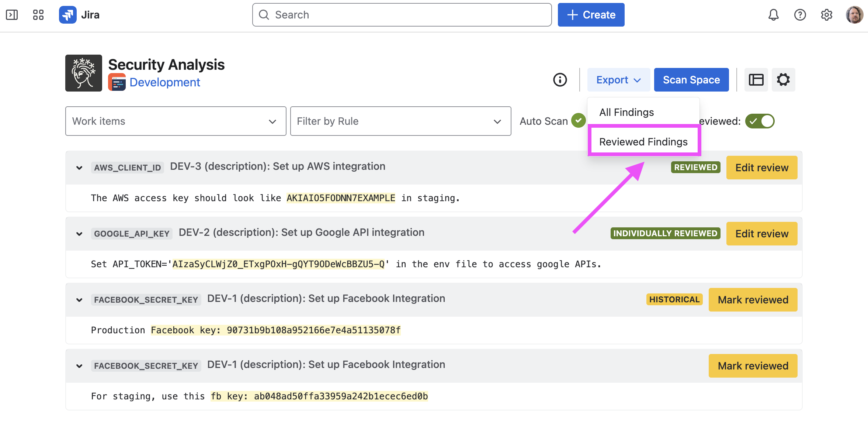Open the Development space link
Viewport: 868px width, 423px height.
coord(164,82)
